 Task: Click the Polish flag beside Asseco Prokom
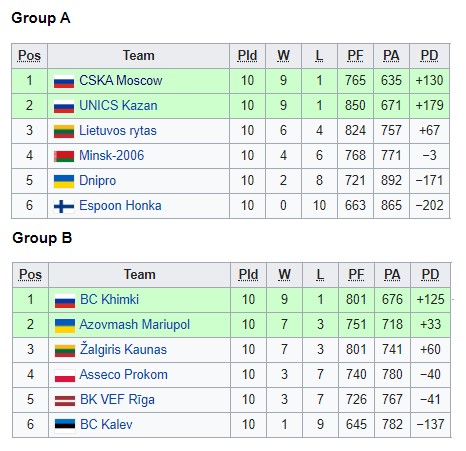click(65, 376)
